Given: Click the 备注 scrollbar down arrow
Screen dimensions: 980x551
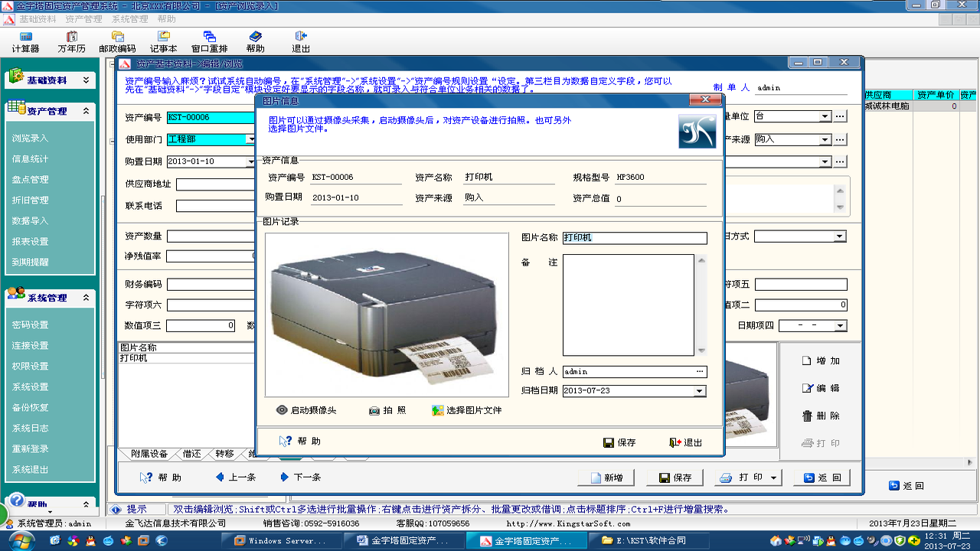Looking at the screenshot, I should tap(701, 351).
